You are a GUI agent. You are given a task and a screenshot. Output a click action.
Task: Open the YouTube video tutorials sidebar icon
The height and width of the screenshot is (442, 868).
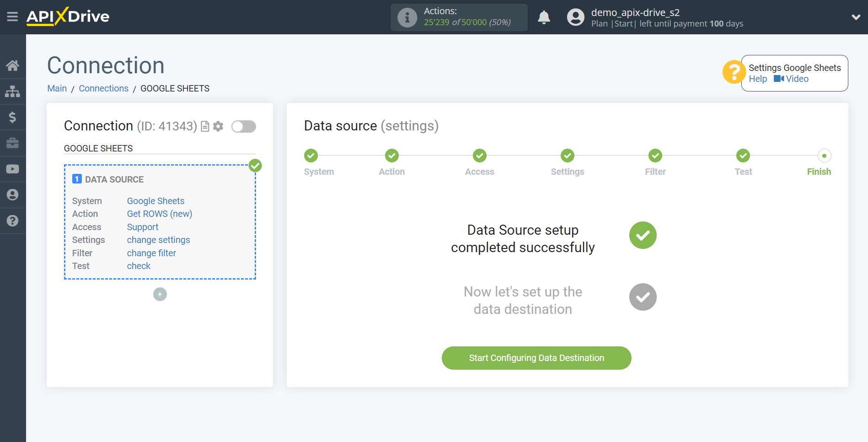click(13, 169)
